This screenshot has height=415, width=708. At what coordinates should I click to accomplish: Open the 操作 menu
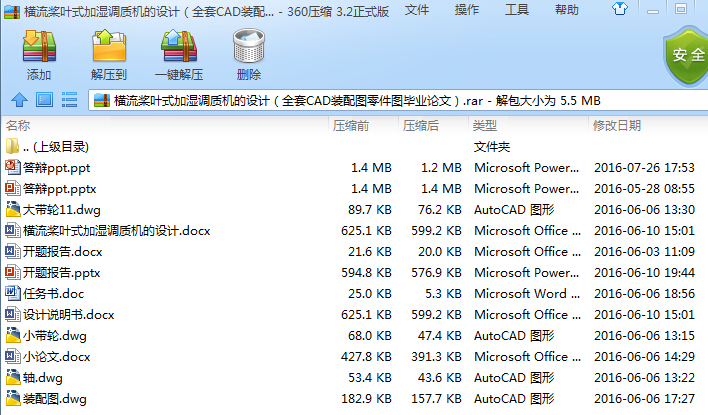(466, 9)
